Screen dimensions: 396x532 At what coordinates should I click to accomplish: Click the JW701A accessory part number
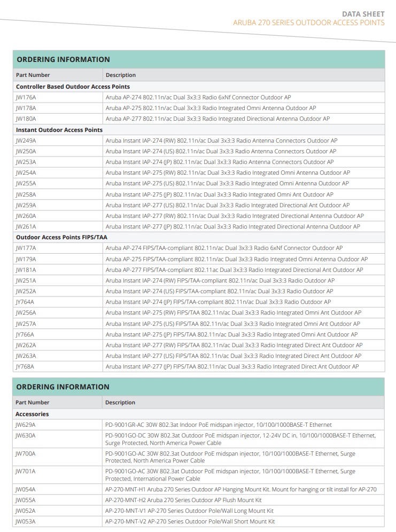(26, 472)
